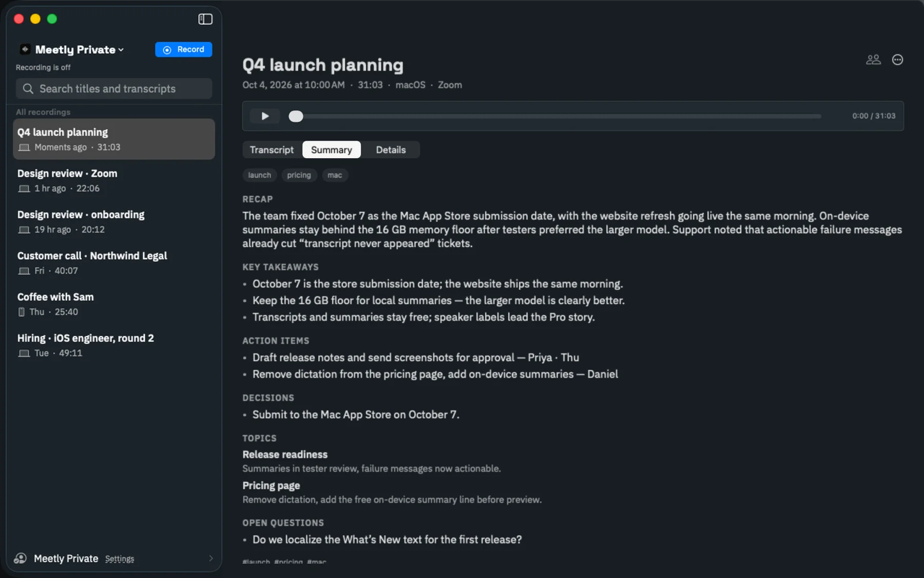Click laptop icon on Q4 launch planning row

[x=24, y=147]
